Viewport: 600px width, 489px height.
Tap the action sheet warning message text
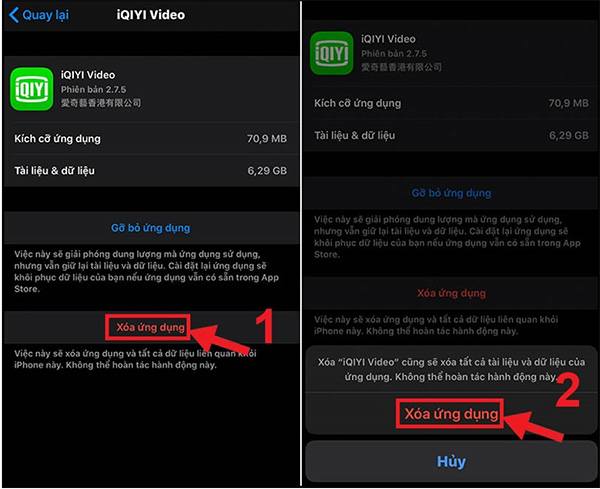pyautogui.click(x=451, y=369)
